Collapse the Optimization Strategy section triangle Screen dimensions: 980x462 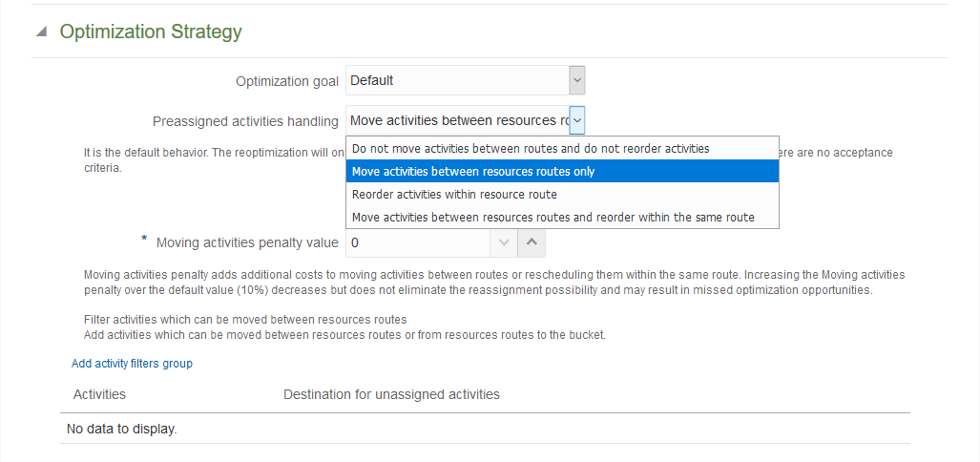tap(40, 31)
